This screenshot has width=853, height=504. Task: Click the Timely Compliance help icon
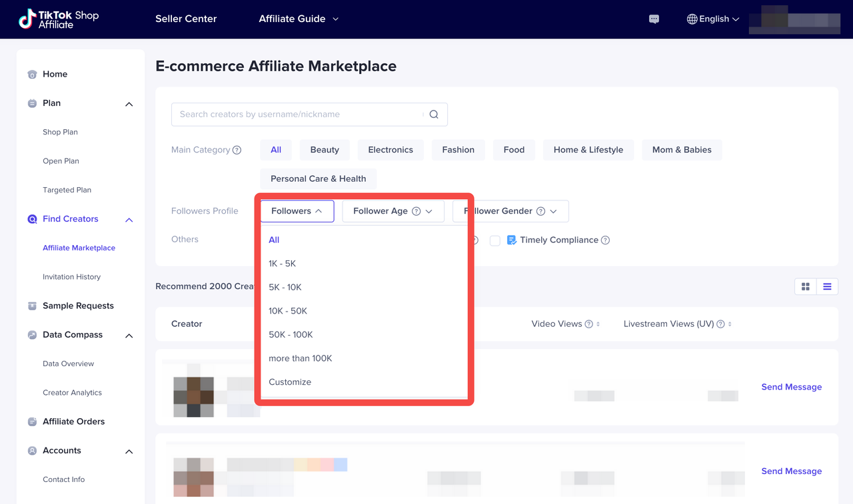[x=605, y=240]
